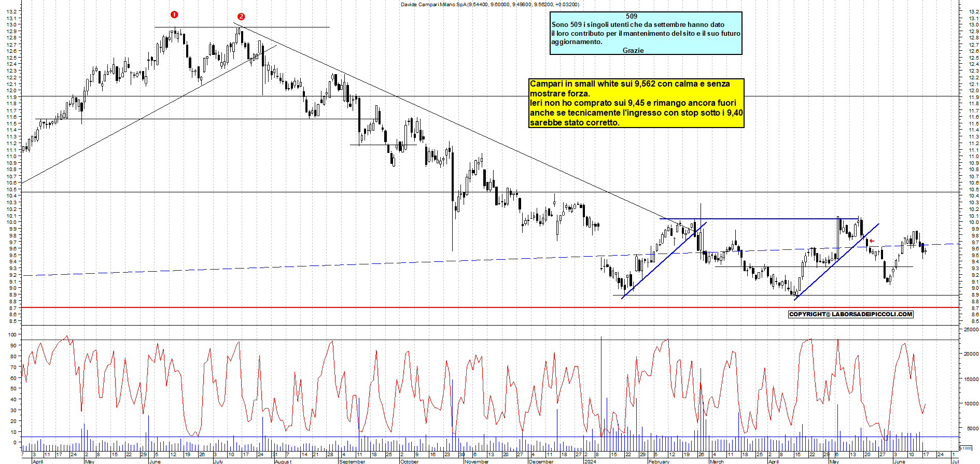Click the "December" month label on the time axis
980x464 pixels.
pyautogui.click(x=541, y=461)
